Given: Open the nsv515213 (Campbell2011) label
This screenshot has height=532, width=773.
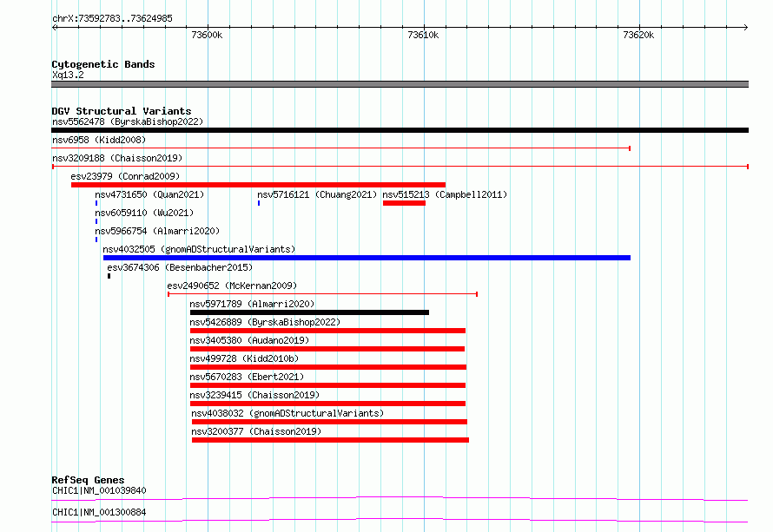Looking at the screenshot, I should (445, 194).
